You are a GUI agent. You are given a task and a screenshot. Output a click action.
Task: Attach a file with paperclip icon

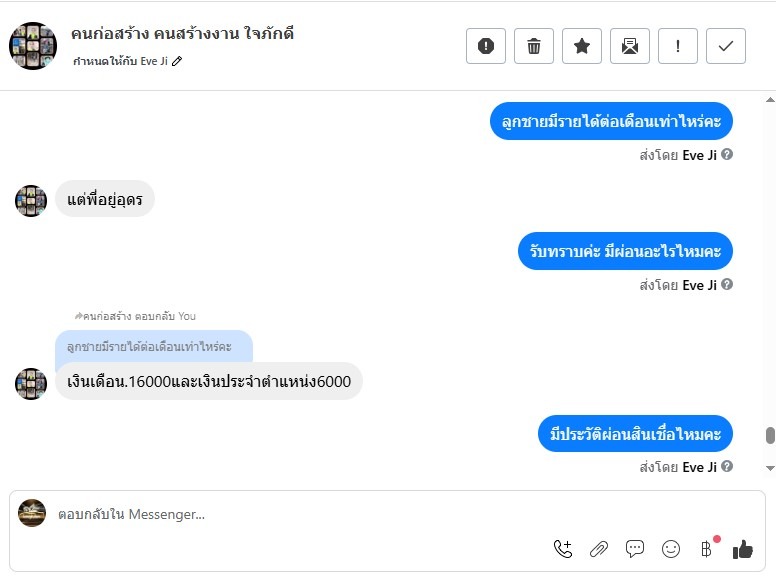599,548
